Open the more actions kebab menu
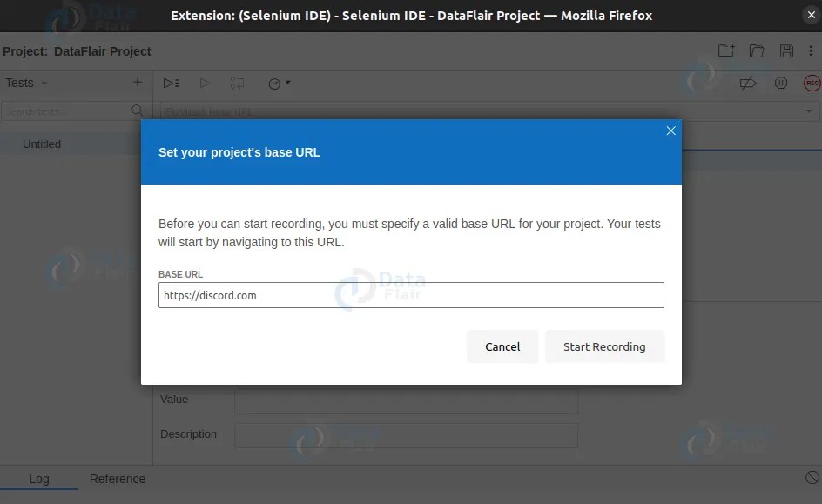822x504 pixels. coord(812,50)
